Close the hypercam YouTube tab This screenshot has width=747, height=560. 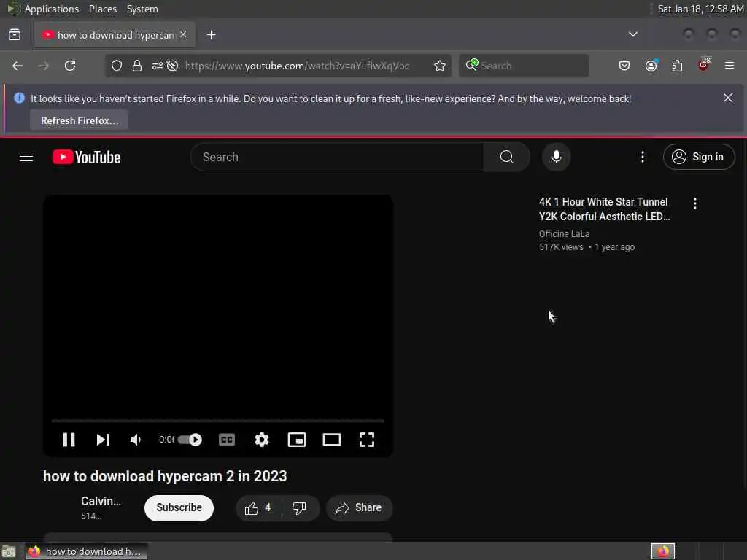click(183, 35)
